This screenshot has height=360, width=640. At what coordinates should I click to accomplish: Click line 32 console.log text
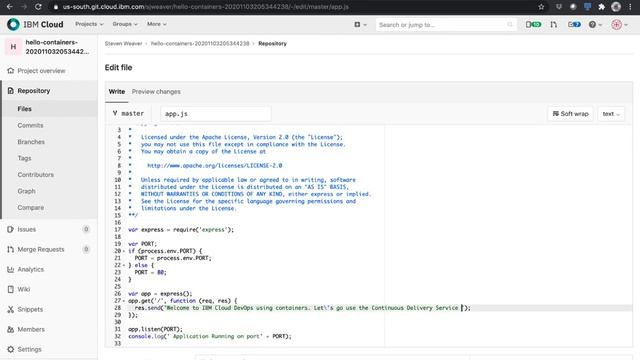[210, 336]
